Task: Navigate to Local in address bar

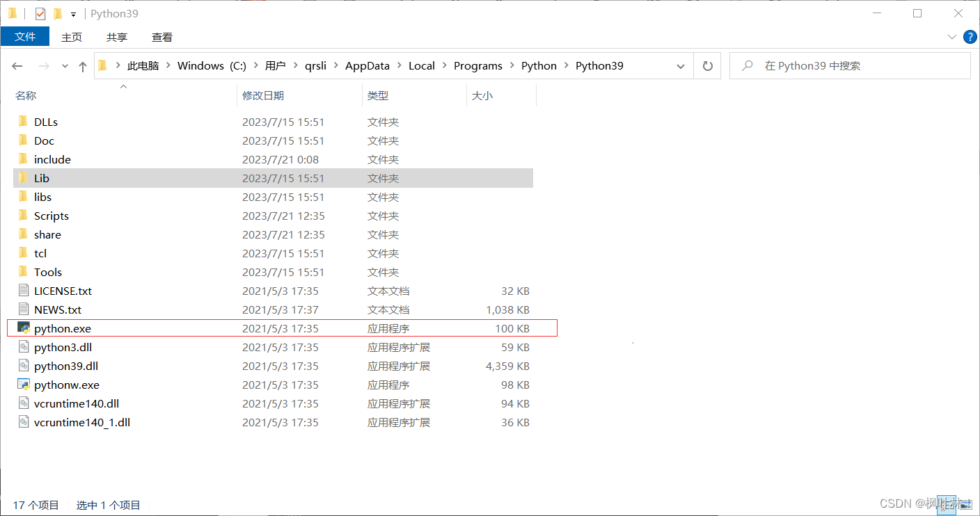Action: [x=422, y=66]
